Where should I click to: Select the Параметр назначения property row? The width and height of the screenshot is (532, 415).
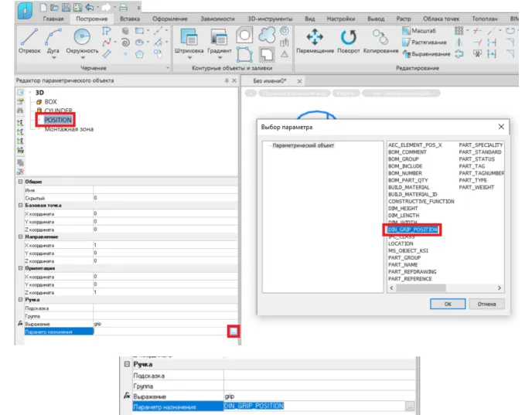[x=131, y=332]
